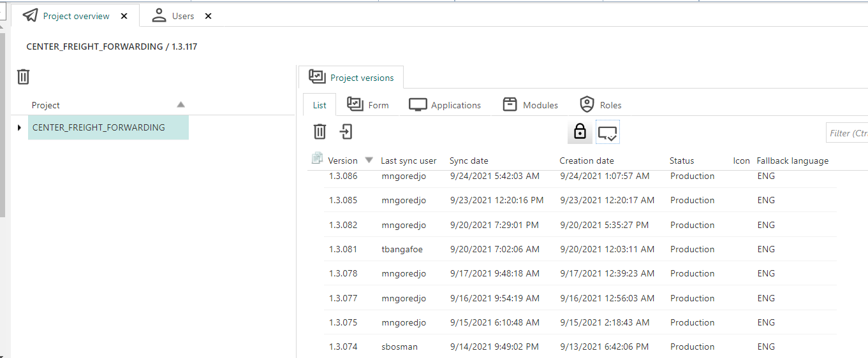The image size is (868, 358).
Task: Click sync date 9/16/2021 9:54:19 AM
Action: tap(495, 298)
